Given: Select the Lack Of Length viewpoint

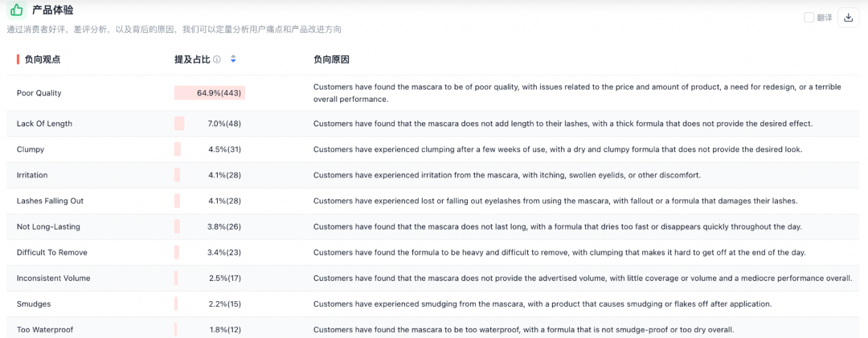Looking at the screenshot, I should 44,124.
